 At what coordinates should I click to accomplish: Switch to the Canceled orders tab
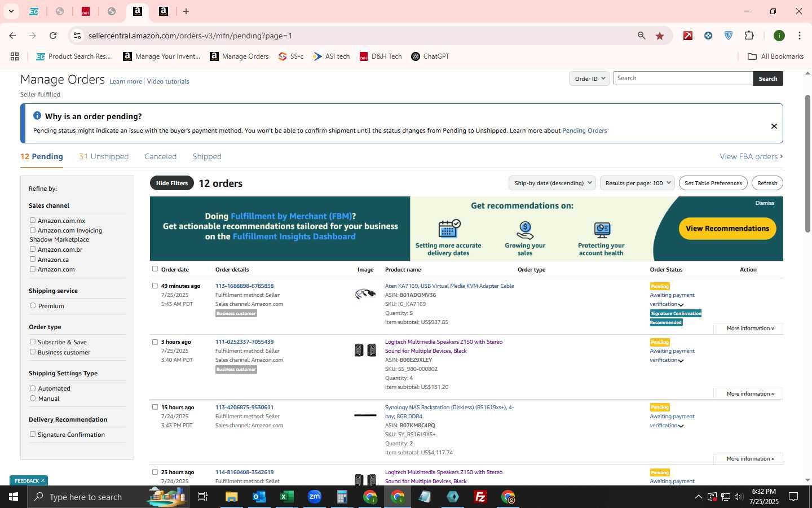tap(161, 156)
